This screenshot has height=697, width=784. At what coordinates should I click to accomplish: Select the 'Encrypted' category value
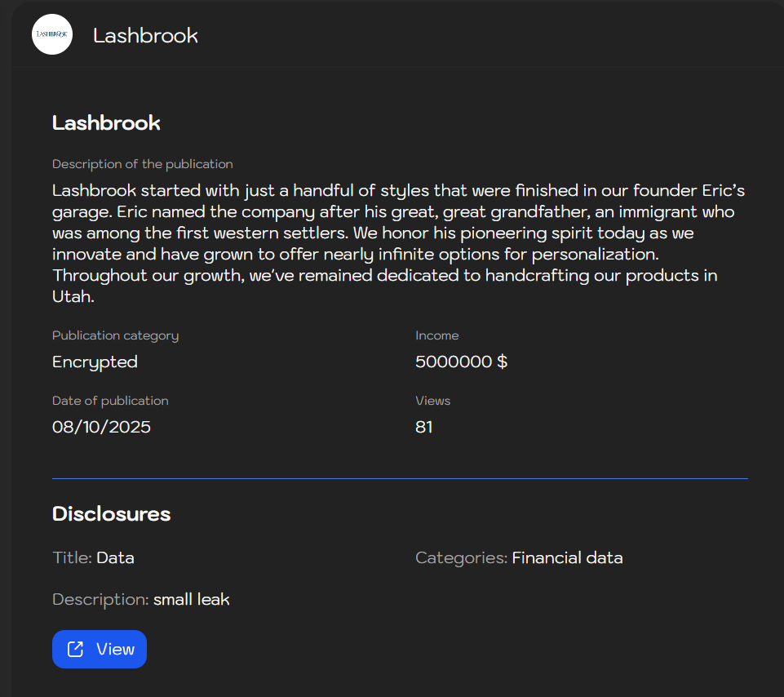coord(95,362)
